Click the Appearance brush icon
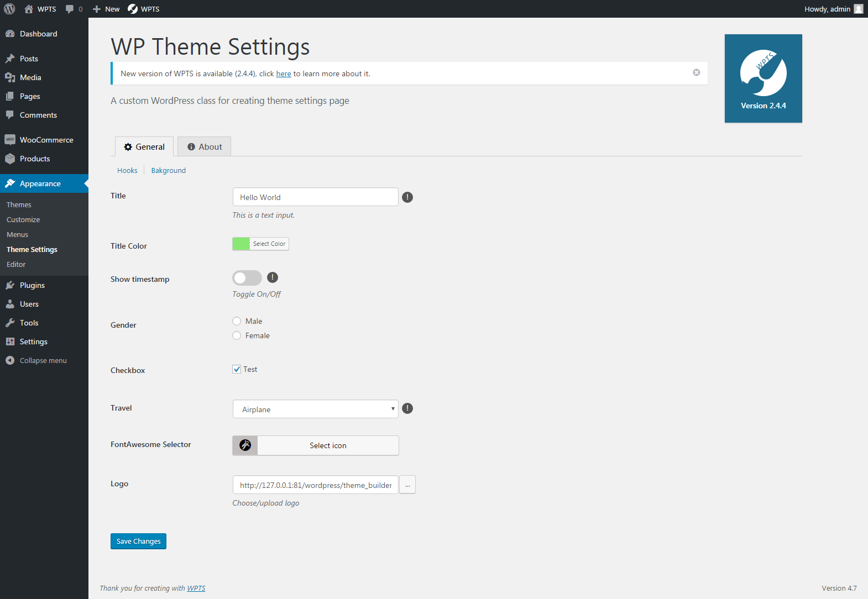Image resolution: width=868 pixels, height=599 pixels. pos(10,183)
